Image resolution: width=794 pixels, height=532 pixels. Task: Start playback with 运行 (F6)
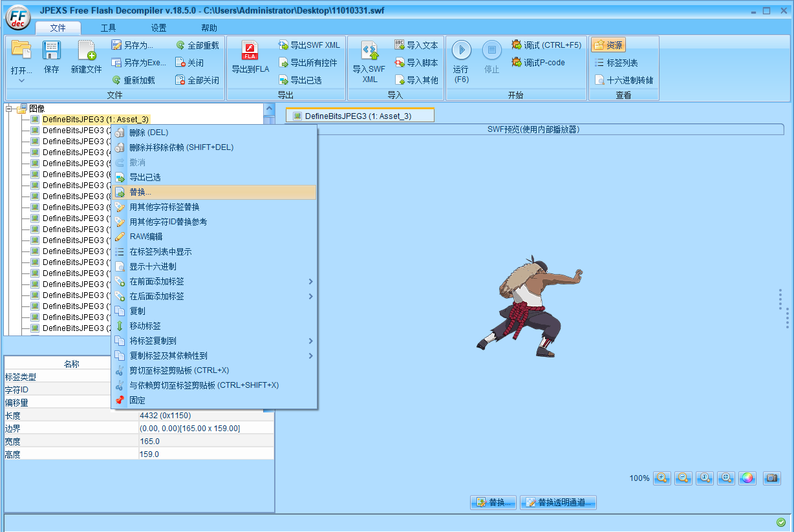pyautogui.click(x=461, y=62)
